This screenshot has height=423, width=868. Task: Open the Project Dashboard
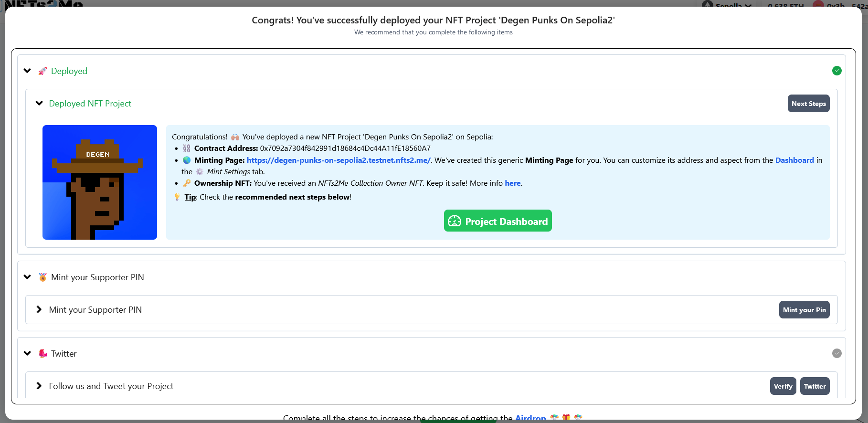(x=498, y=221)
